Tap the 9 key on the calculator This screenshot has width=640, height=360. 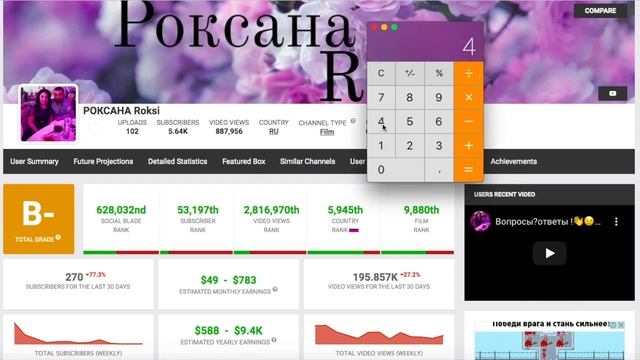coord(439,98)
